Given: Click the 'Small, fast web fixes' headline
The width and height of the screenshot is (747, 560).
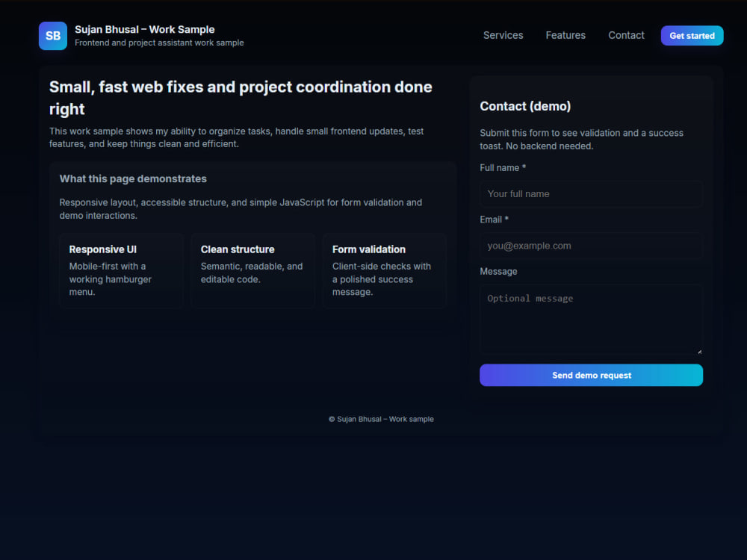Looking at the screenshot, I should point(241,98).
